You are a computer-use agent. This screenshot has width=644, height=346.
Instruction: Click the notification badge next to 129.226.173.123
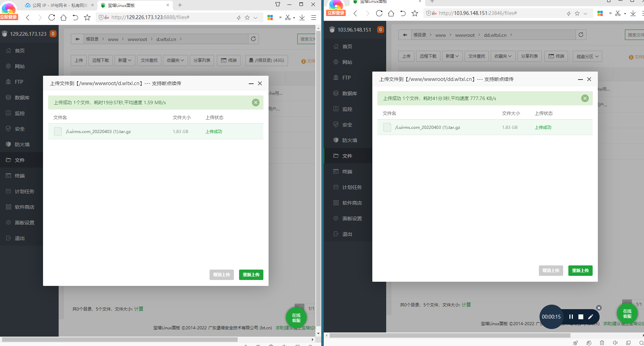point(53,34)
